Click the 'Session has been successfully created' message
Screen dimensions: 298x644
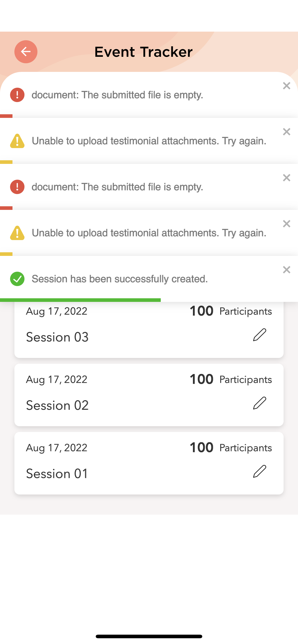[120, 279]
